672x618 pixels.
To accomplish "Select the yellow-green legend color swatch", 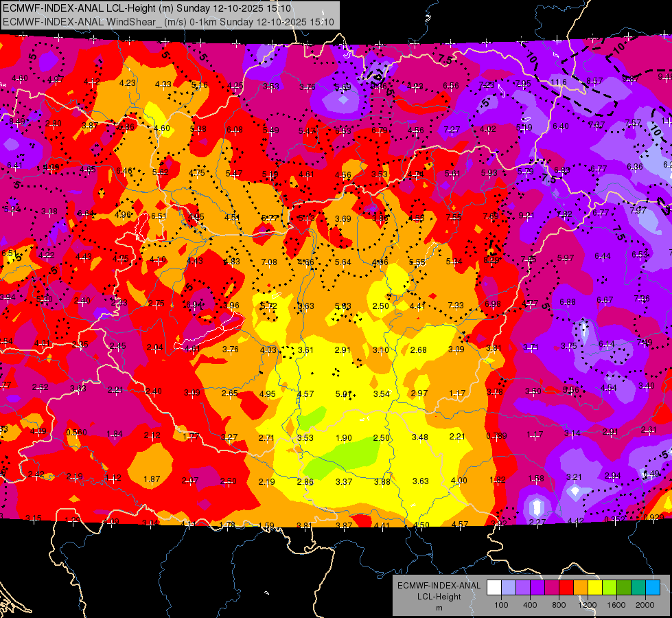I will (610, 588).
